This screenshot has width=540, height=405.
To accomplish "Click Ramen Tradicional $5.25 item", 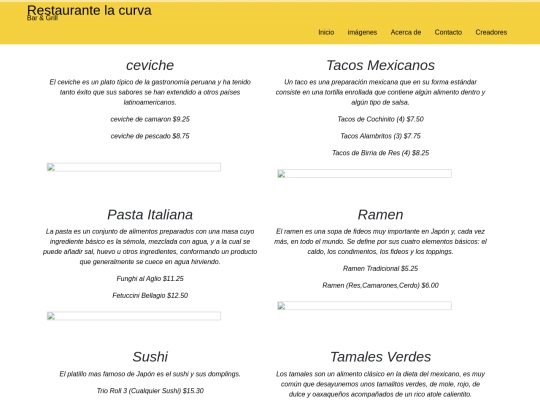I will [380, 269].
